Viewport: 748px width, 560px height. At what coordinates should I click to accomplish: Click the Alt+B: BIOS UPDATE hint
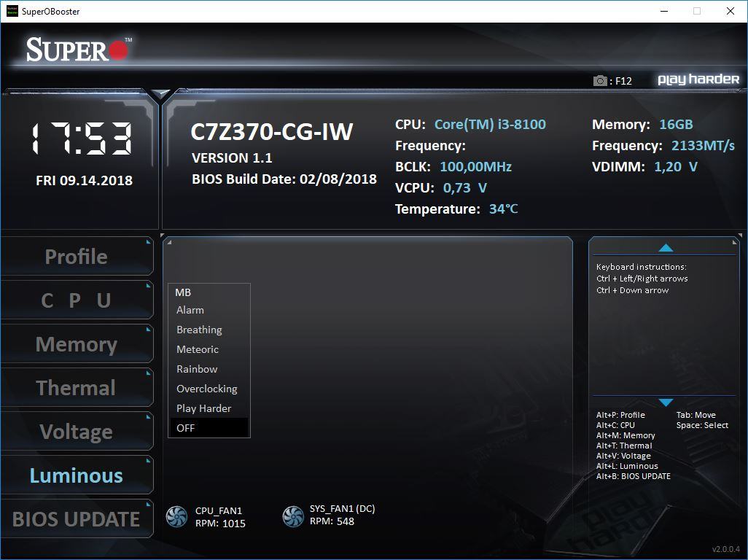click(634, 476)
